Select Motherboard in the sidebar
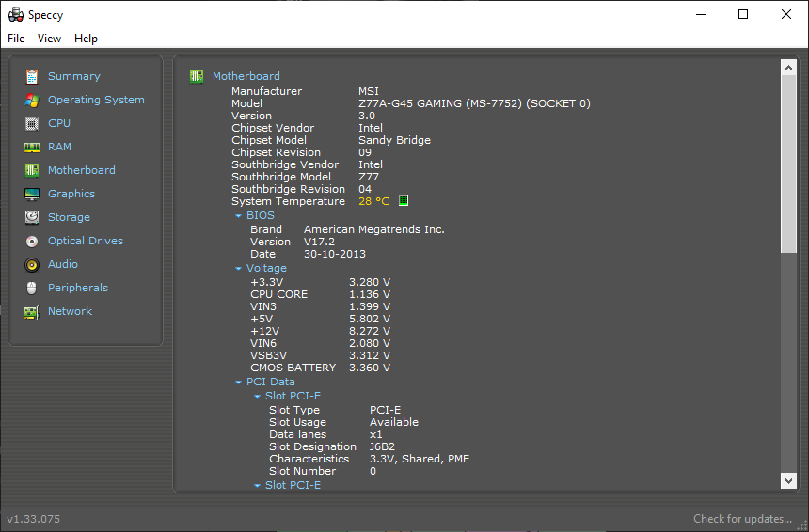Viewport: 809px width, 532px height. (x=82, y=170)
